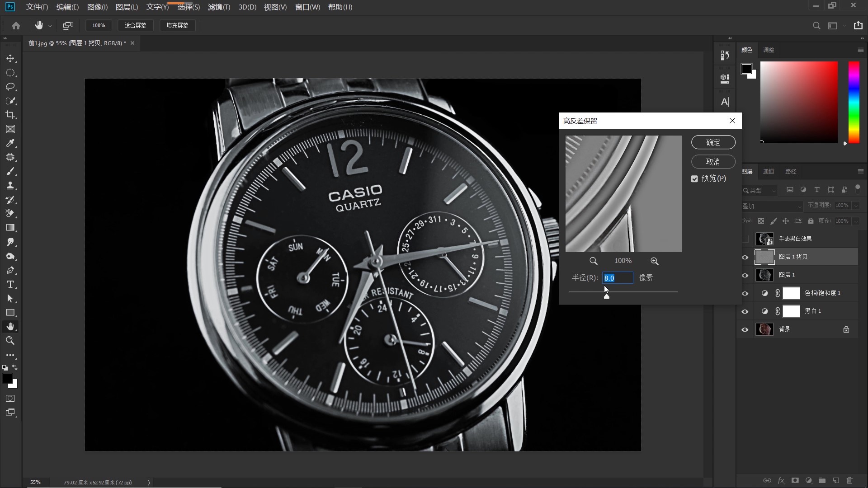Click the 取消 button

(713, 162)
